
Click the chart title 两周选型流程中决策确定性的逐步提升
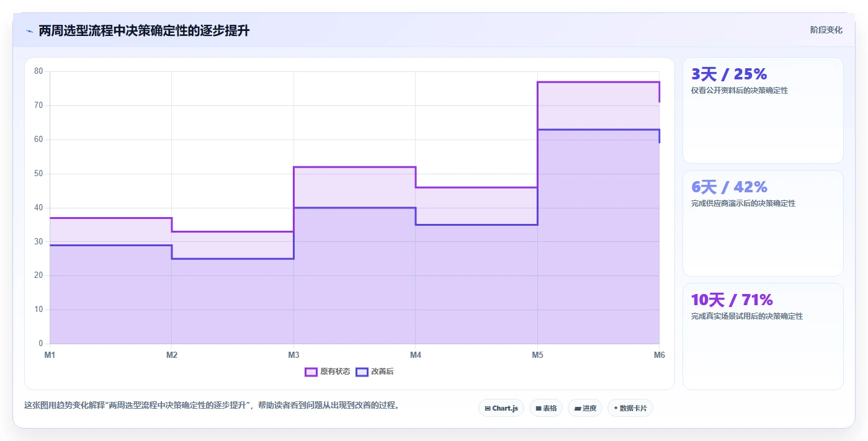pos(144,30)
